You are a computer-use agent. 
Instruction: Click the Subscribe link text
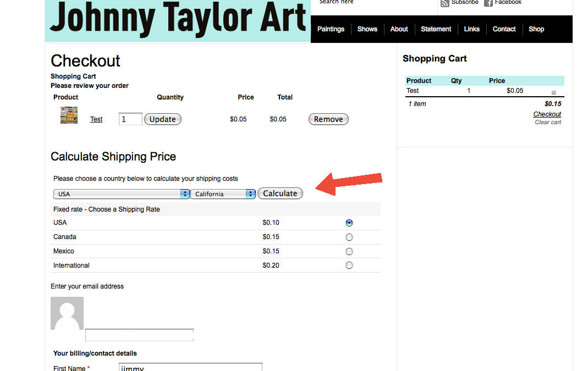click(x=465, y=2)
